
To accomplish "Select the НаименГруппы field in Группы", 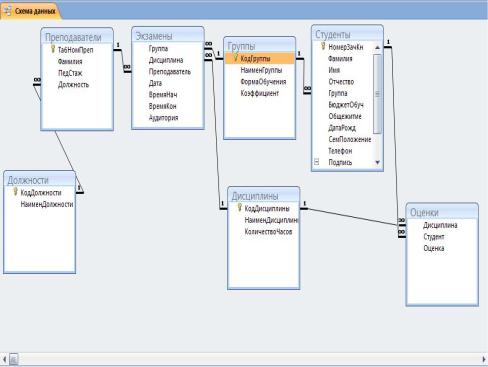I will 261,70.
